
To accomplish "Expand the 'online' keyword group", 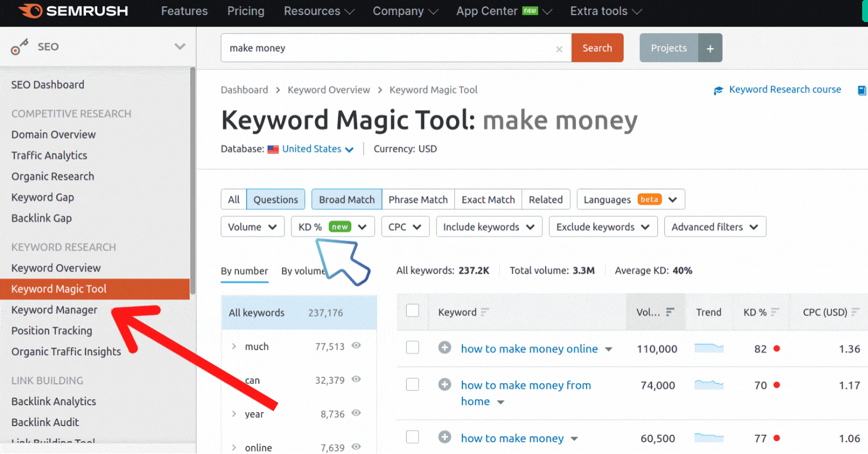I will [234, 448].
